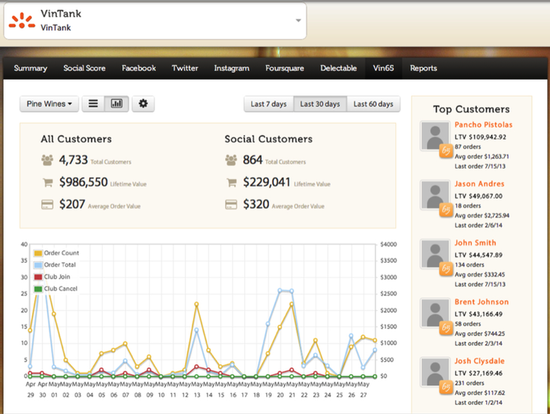Open the Reports tab
Screen dimensions: 550x414
[x=423, y=68]
